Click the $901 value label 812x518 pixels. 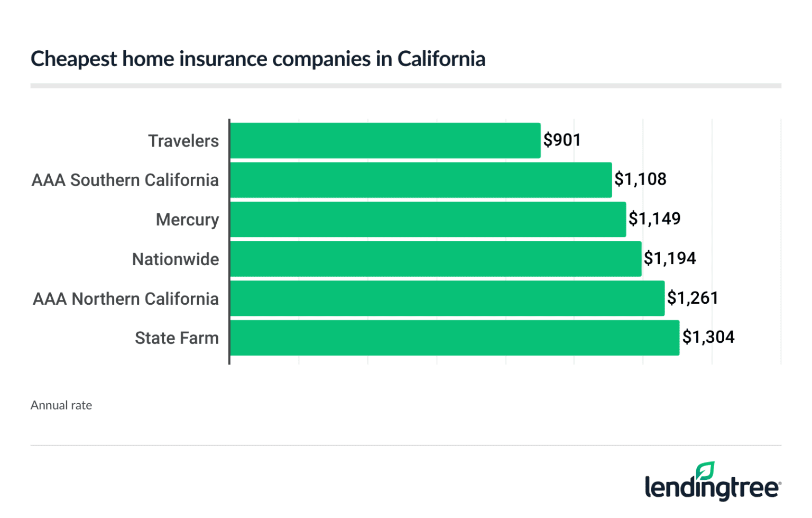click(x=562, y=140)
